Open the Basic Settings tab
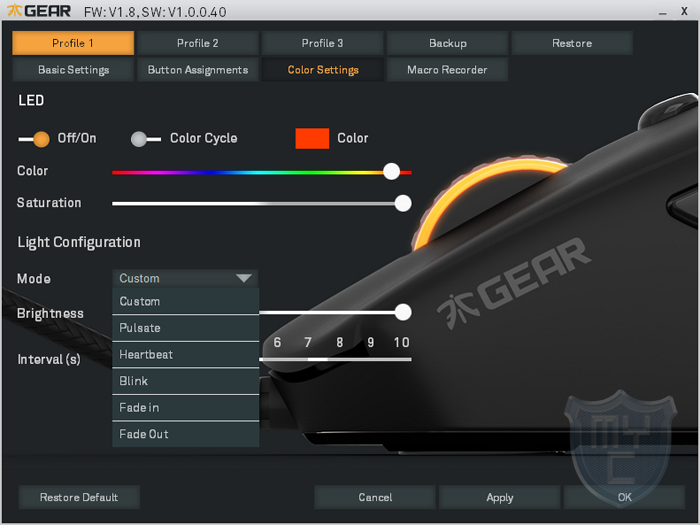This screenshot has width=700, height=525. click(73, 70)
